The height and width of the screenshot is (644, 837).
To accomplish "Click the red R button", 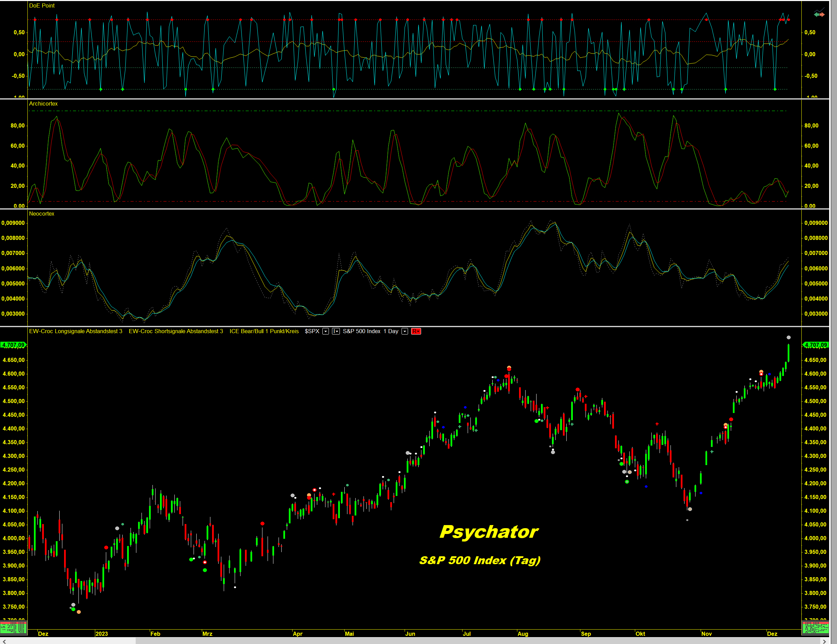I will click(416, 331).
